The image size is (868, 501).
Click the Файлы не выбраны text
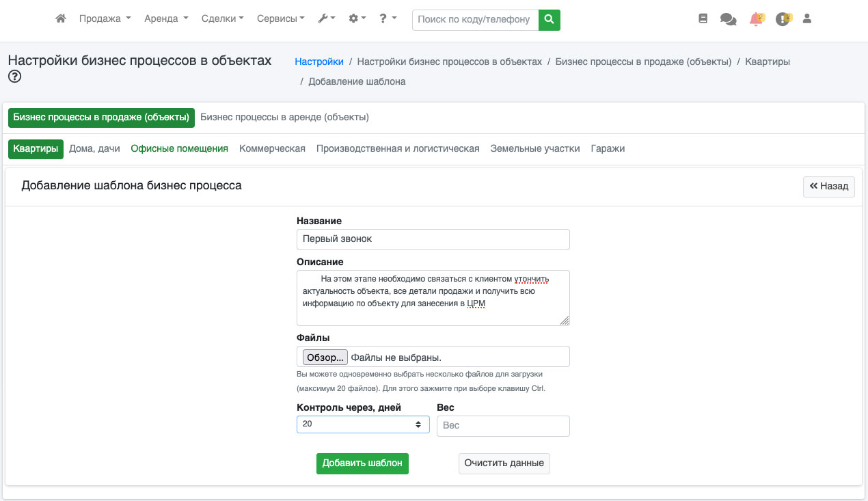[x=396, y=357]
